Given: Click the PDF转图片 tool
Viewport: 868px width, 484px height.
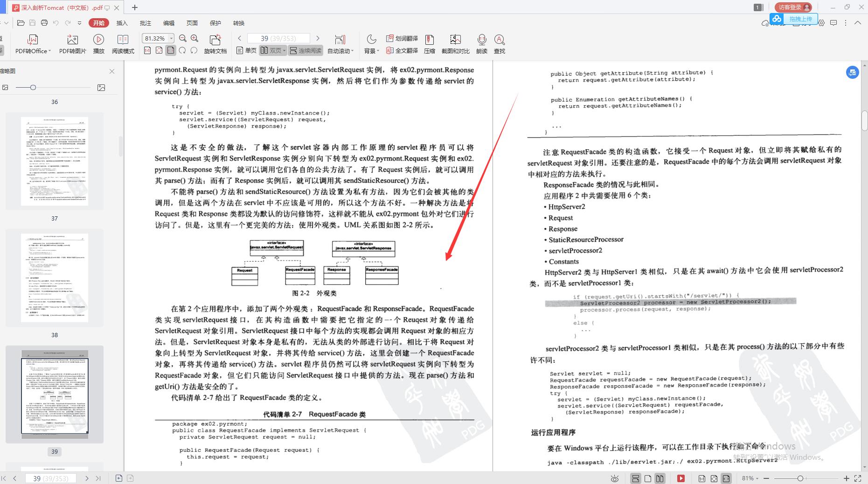Looking at the screenshot, I should [73, 44].
